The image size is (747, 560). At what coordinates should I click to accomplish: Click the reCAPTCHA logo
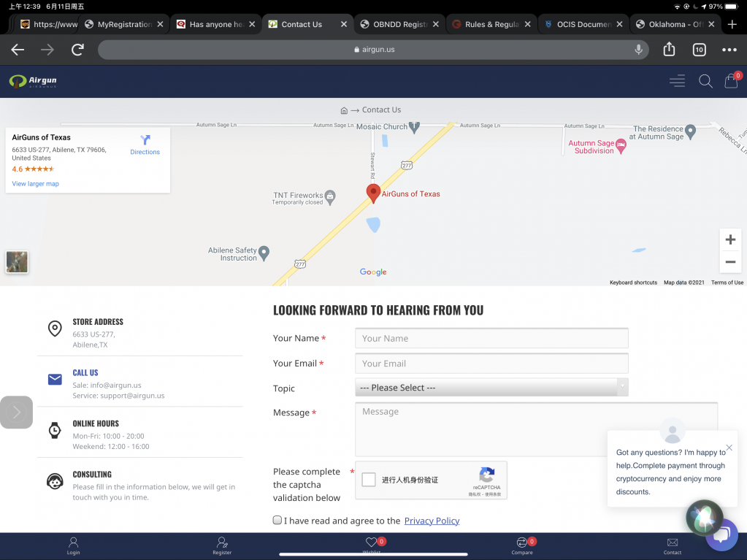[486, 475]
